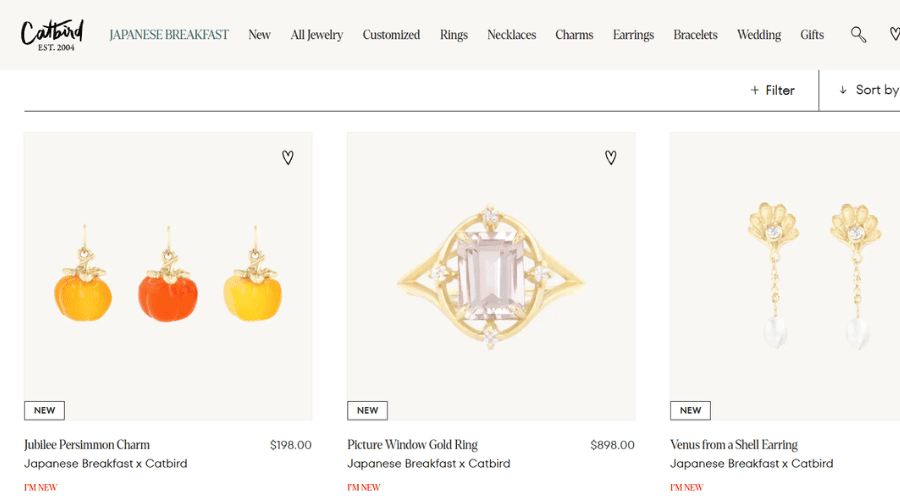Viewport: 900px width, 500px height.
Task: Open Jubilee Persimmon Charm product link
Action: coord(87,444)
